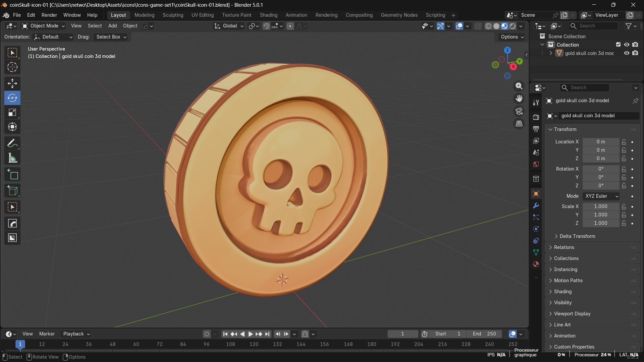Image resolution: width=644 pixels, height=362 pixels.
Task: Open the viewport Add menu
Action: point(112,26)
